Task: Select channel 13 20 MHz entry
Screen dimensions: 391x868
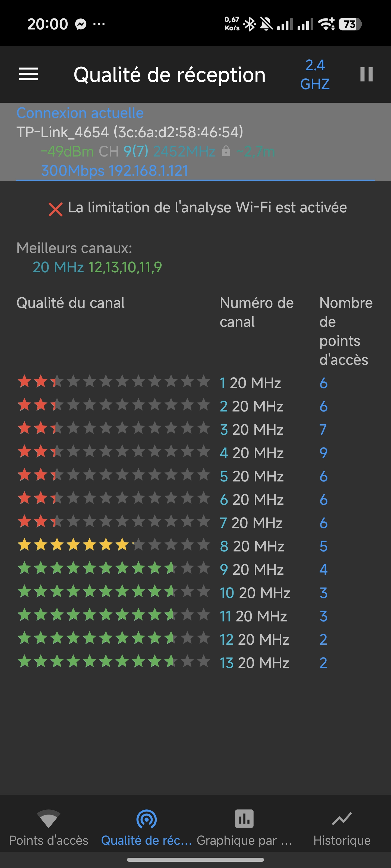Action: [x=254, y=663]
